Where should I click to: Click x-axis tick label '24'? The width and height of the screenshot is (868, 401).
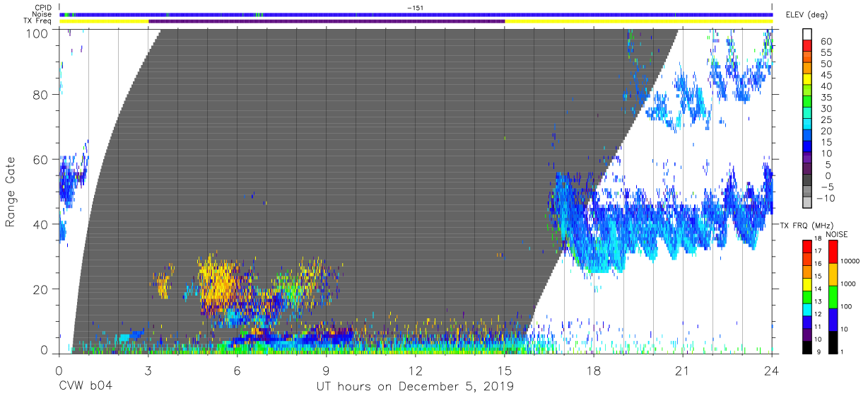[x=772, y=371]
